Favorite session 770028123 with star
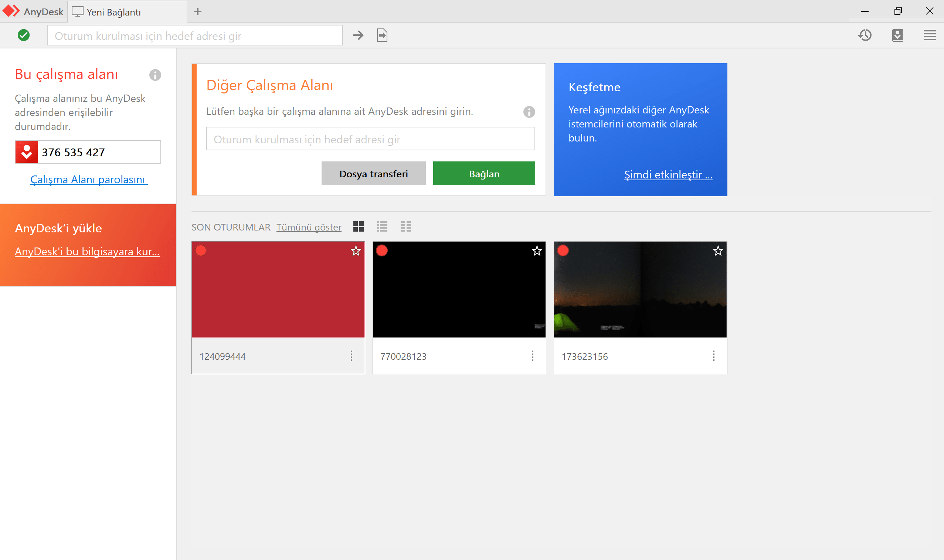This screenshot has height=560, width=944. 537,251
